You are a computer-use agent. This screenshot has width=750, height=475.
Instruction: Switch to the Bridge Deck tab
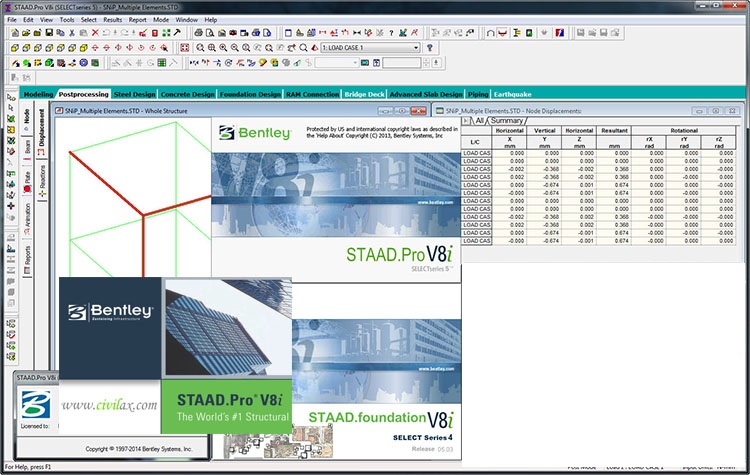(x=364, y=94)
